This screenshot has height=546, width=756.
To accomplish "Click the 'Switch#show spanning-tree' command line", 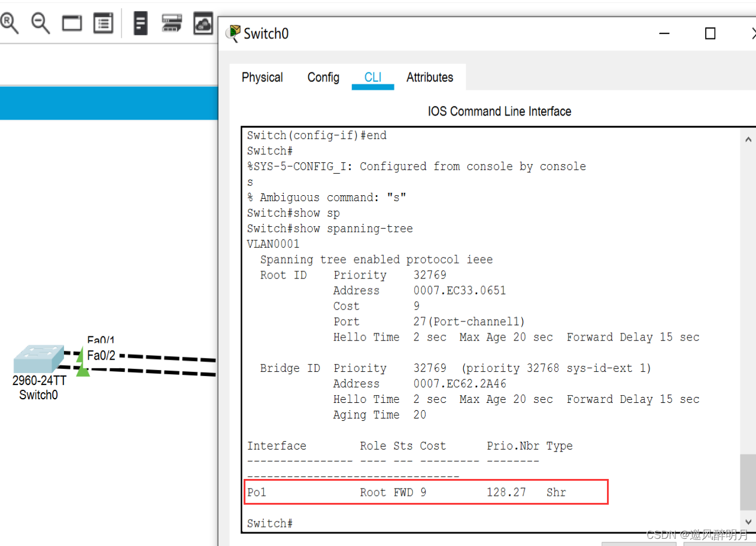I will point(330,229).
